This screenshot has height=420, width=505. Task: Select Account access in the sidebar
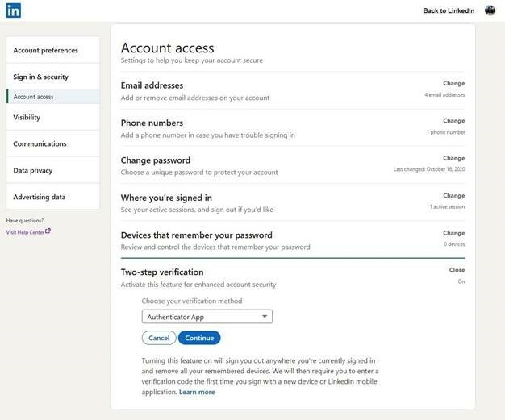pyautogui.click(x=34, y=97)
